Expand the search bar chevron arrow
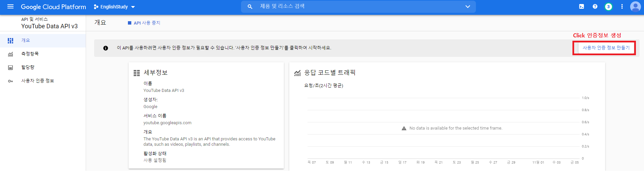Screen dimensions: 644x171 click(467, 7)
